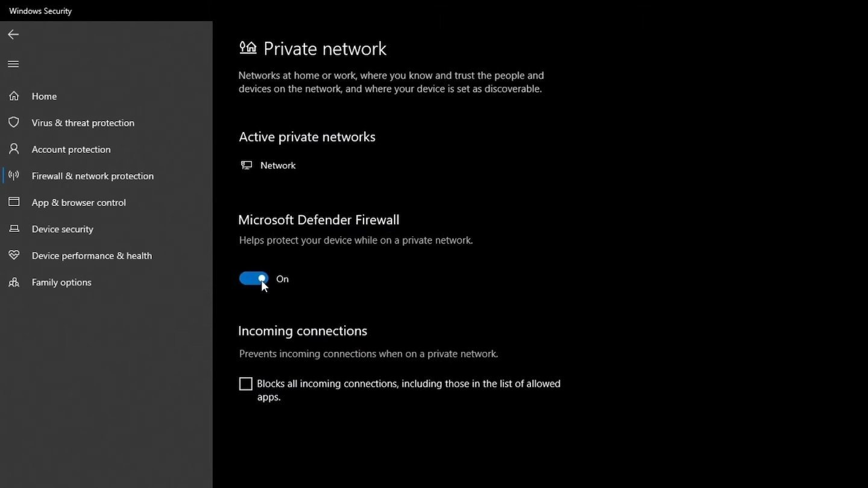Viewport: 868px width, 488px height.
Task: Click the Virus & threat protection shield icon
Action: coord(14,122)
